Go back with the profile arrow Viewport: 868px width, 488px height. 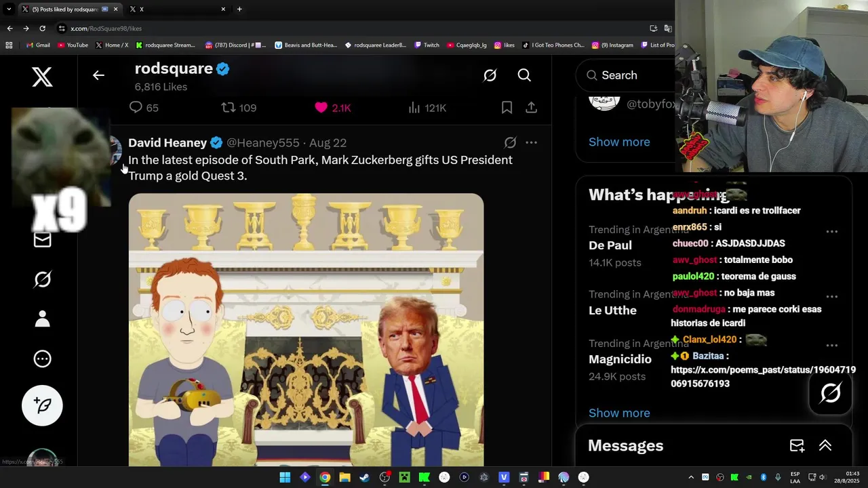tap(98, 75)
